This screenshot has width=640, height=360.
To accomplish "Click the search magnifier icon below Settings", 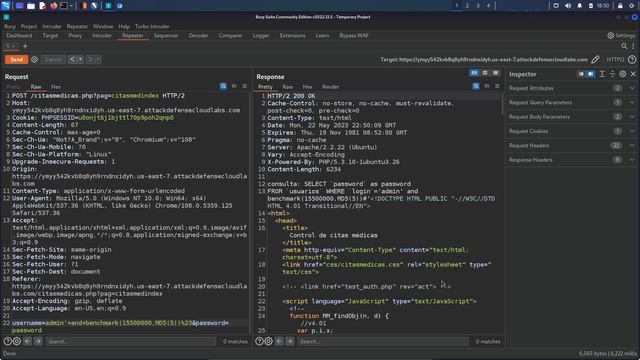I will (624, 46).
